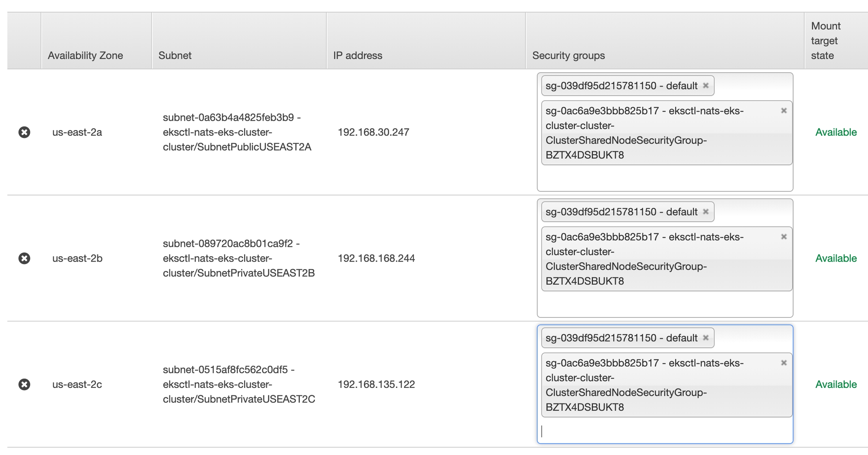Remove the us-east-2c mount target row
868x455 pixels.
24,384
